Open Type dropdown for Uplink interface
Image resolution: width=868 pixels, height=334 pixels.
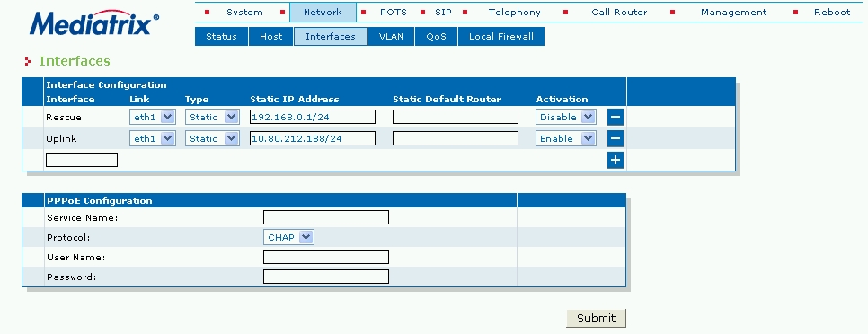[x=212, y=138]
